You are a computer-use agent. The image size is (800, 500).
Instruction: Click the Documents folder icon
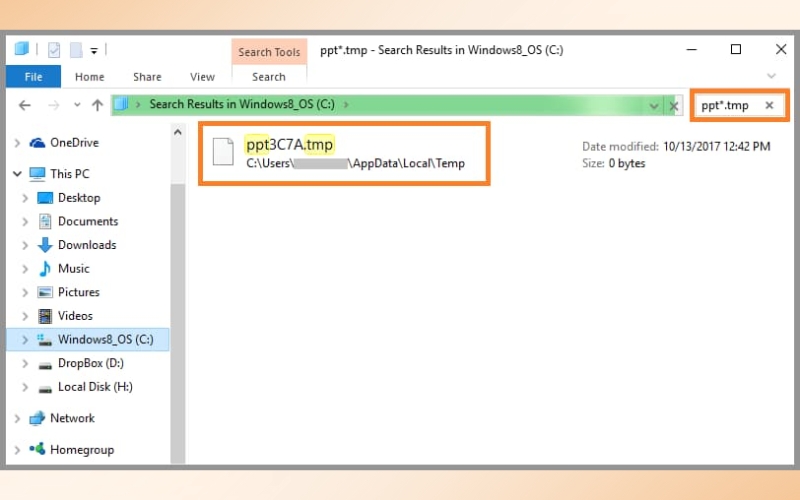click(45, 221)
